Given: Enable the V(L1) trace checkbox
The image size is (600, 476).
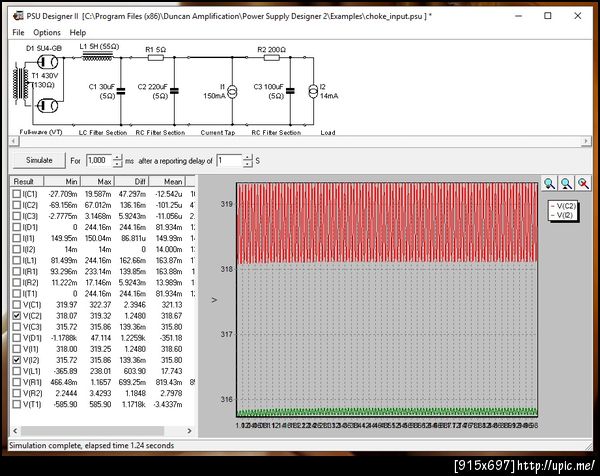Looking at the screenshot, I should click(16, 371).
